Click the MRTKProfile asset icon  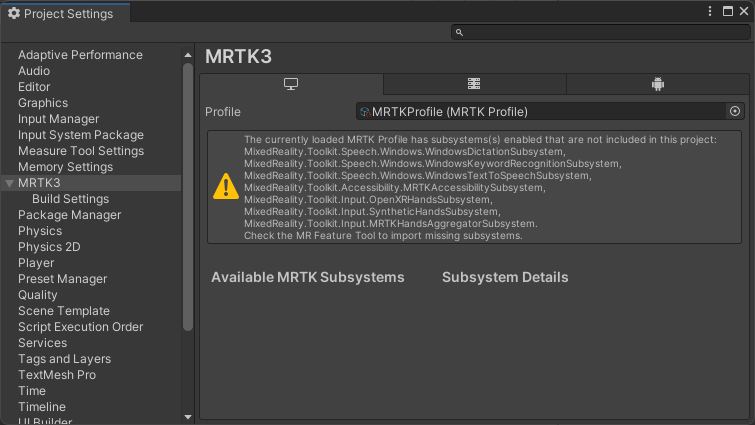(x=365, y=112)
